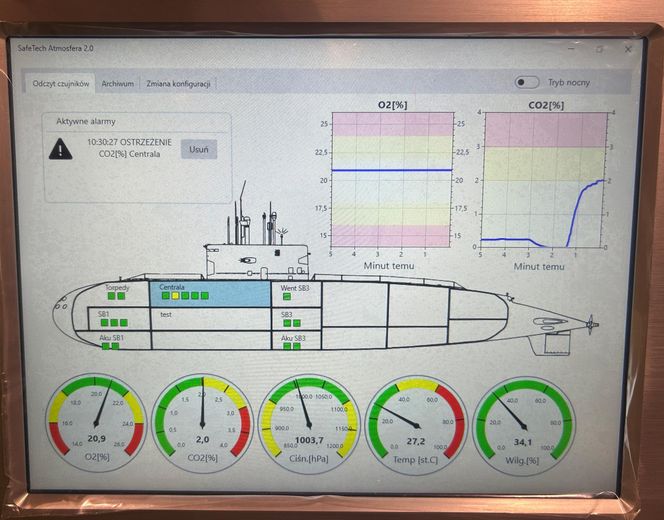Maximize the SafeTech Atmosfera window
Image resolution: width=664 pixels, height=520 pixels.
[600, 49]
